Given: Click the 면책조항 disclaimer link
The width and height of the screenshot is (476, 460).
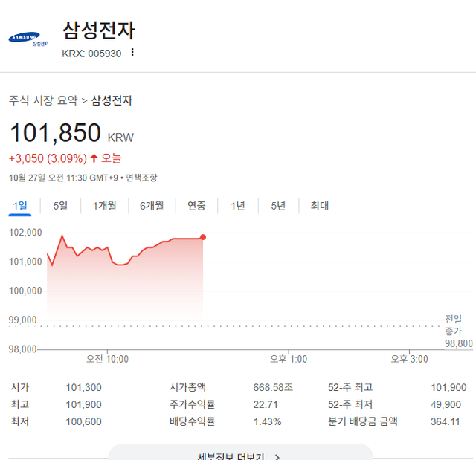Looking at the screenshot, I should [x=141, y=178].
